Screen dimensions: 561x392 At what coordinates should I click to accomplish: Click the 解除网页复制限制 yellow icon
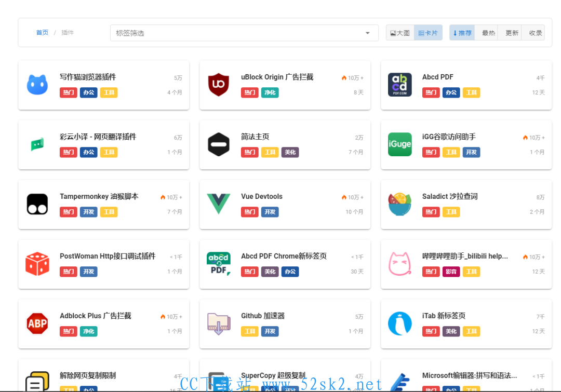[x=37, y=382]
